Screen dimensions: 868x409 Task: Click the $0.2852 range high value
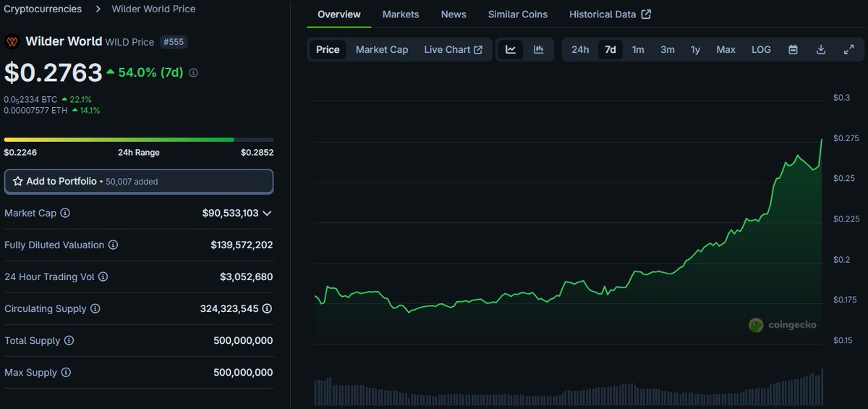(257, 152)
